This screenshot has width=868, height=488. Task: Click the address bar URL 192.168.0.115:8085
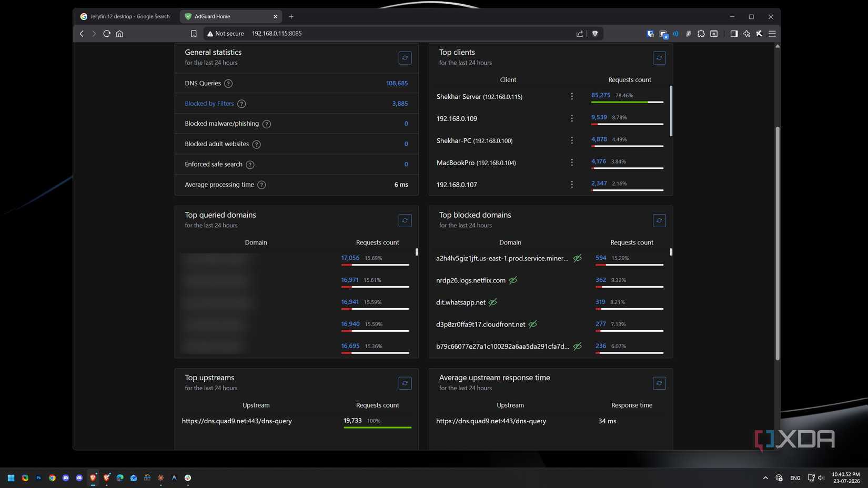tap(277, 34)
